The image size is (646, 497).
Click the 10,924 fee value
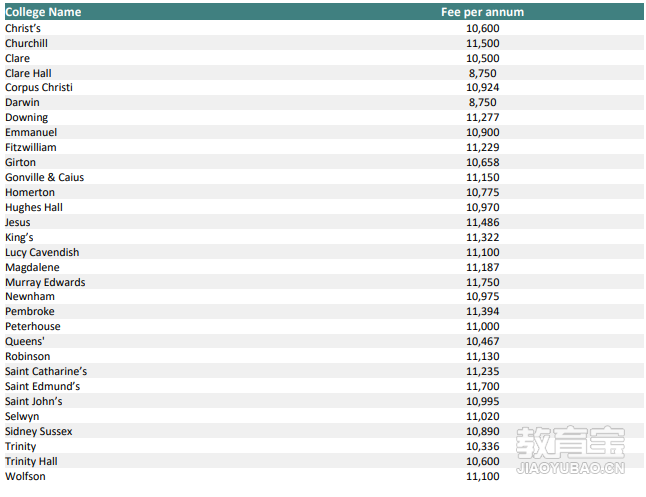(482, 87)
